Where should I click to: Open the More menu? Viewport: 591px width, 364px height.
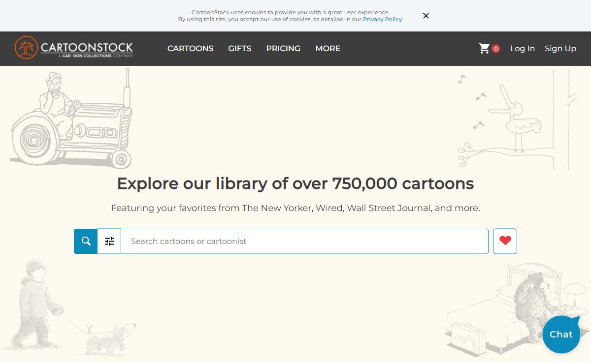coord(328,48)
